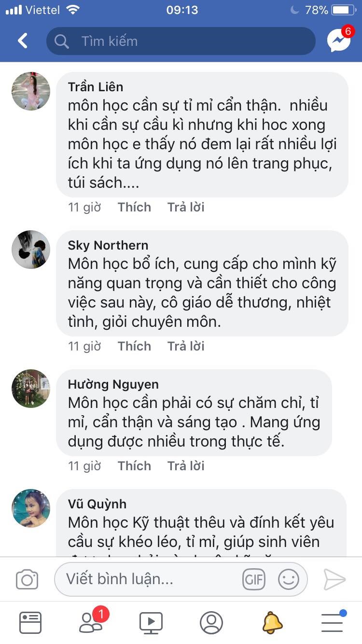
Task: Open the hamburger menu tab
Action: click(x=332, y=622)
